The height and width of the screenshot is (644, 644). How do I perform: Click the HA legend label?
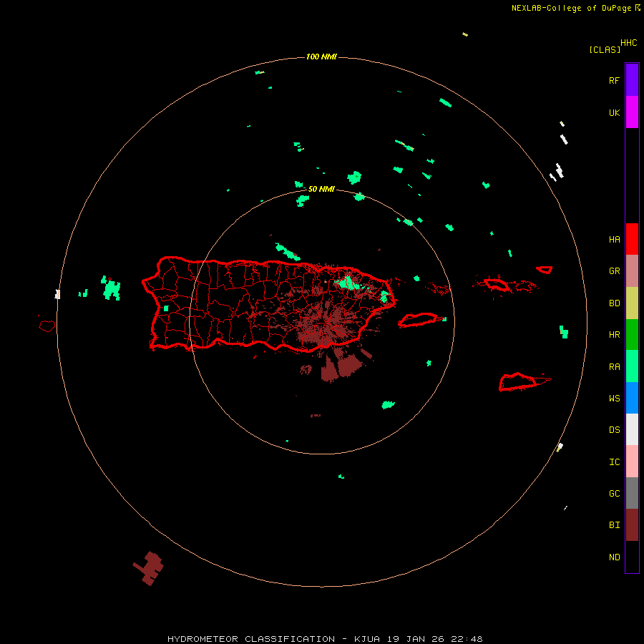coord(614,240)
